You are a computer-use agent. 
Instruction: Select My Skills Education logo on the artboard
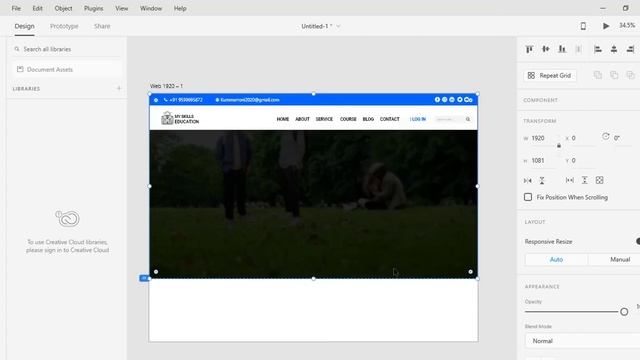click(x=180, y=118)
